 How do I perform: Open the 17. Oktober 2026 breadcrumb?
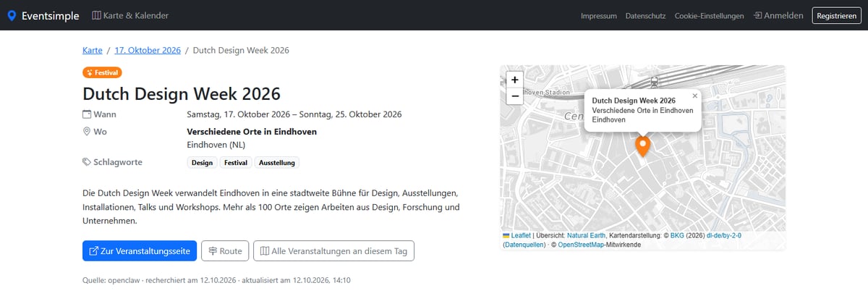click(x=148, y=51)
